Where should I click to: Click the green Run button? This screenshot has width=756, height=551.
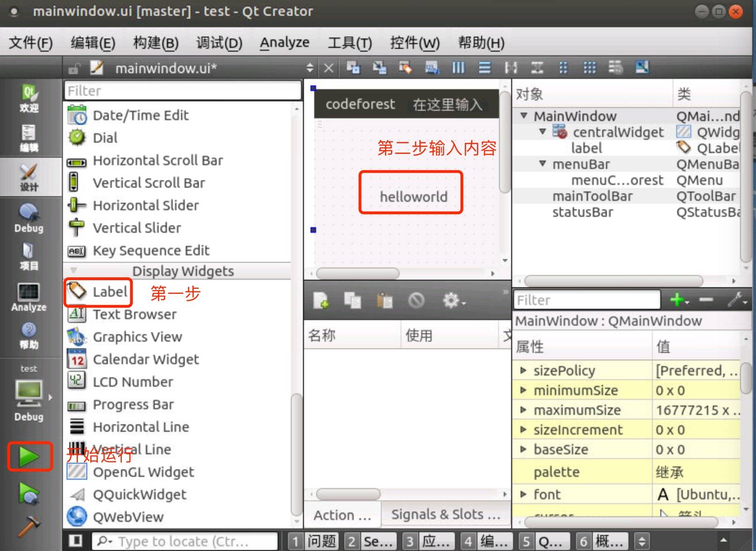(29, 456)
